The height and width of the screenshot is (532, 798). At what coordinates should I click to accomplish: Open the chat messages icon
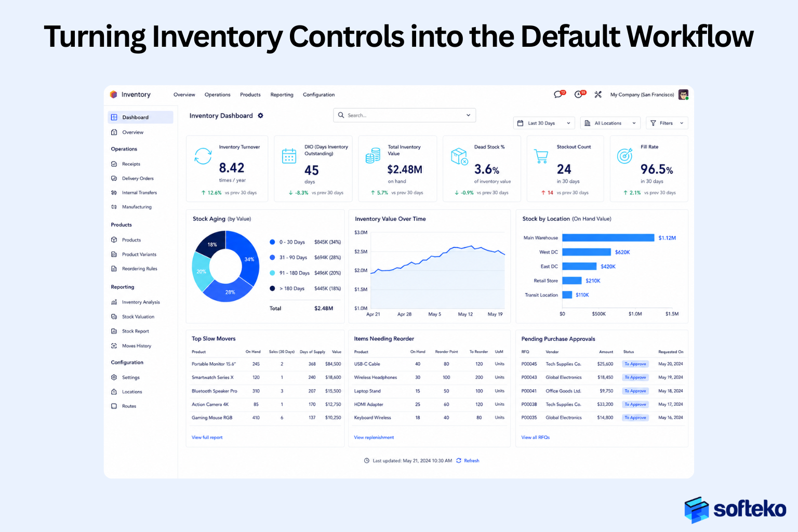[558, 94]
